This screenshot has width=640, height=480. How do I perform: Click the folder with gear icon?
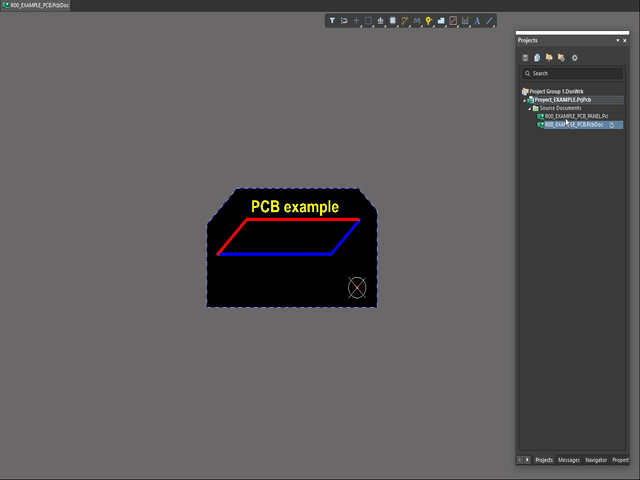[561, 58]
